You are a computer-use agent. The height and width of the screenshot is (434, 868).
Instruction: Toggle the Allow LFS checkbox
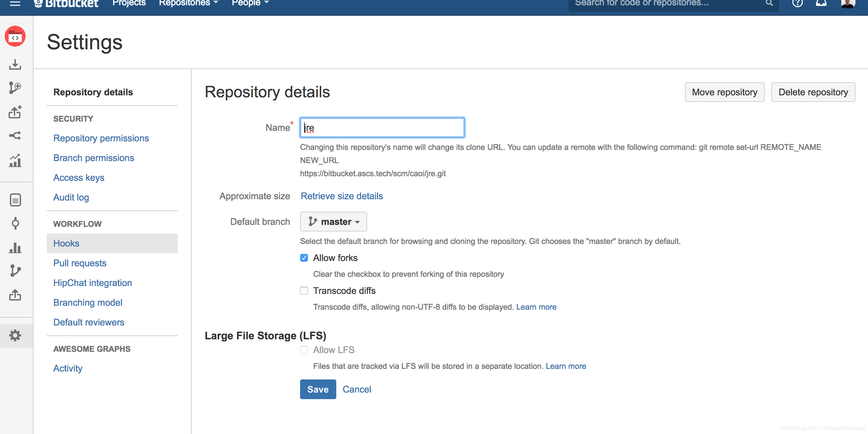[304, 350]
